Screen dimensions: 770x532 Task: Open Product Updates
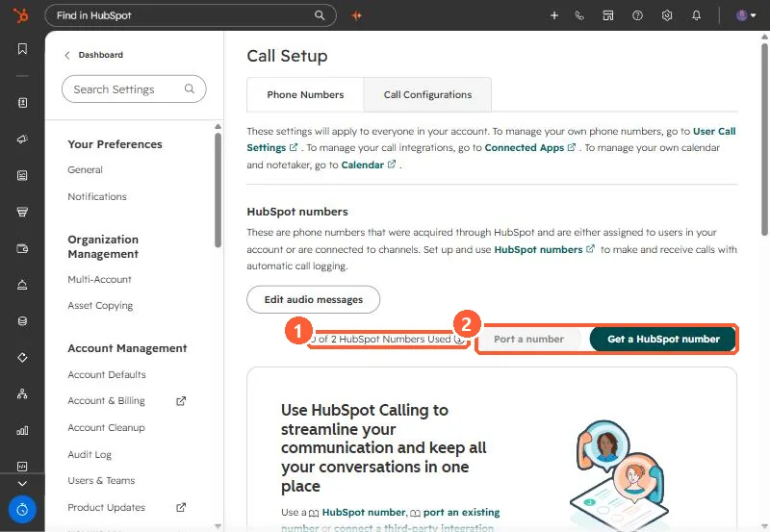(106, 507)
